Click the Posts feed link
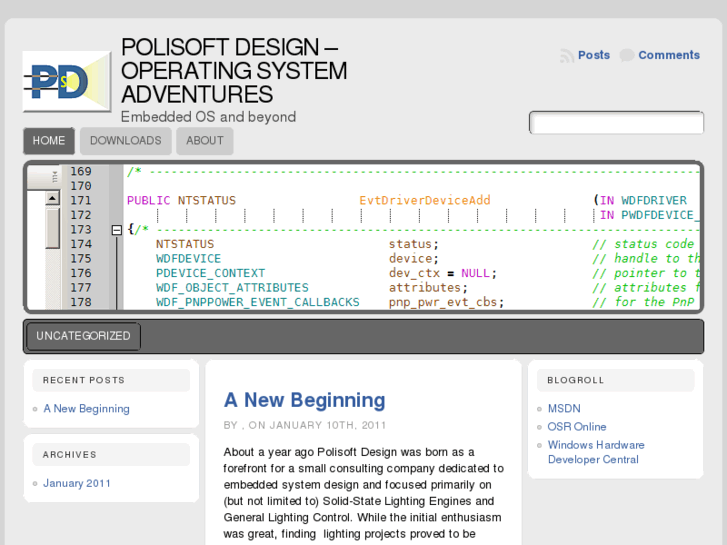The height and width of the screenshot is (545, 727). click(594, 55)
